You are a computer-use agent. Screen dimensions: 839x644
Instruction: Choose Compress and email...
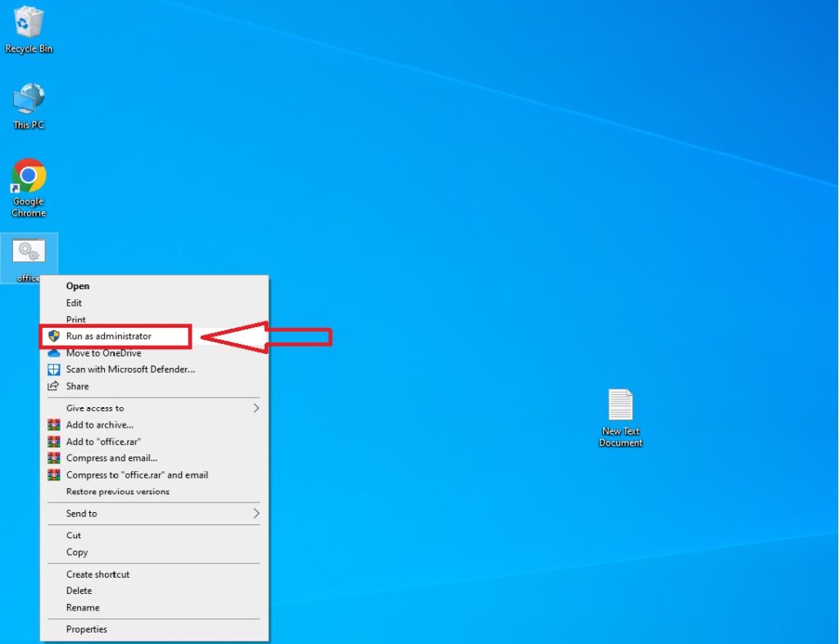coord(154,458)
